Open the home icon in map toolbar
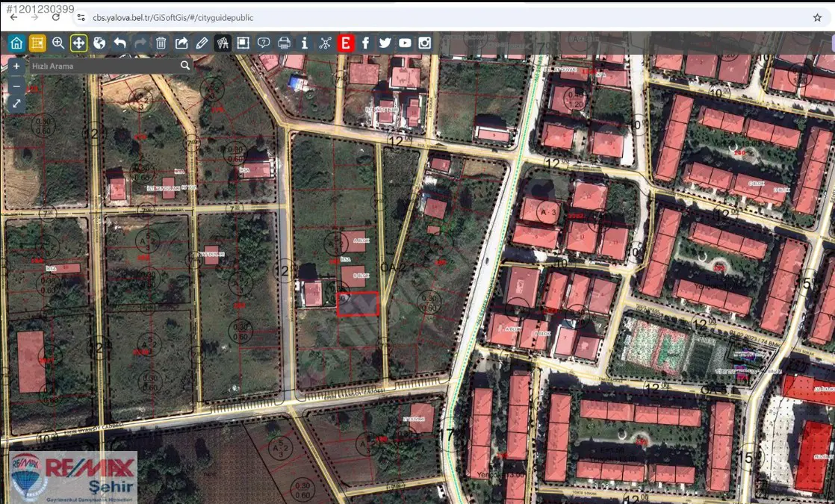835x504 pixels. point(16,43)
